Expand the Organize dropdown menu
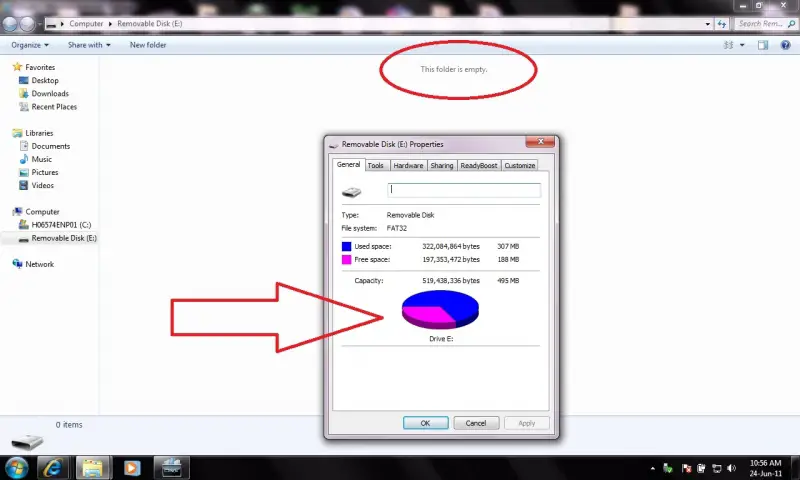This screenshot has height=480, width=800. (30, 45)
